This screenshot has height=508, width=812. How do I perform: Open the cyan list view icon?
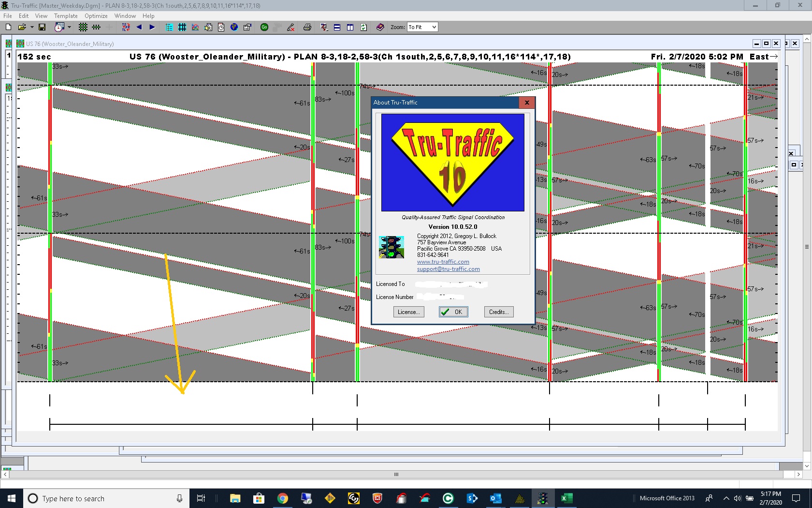click(169, 27)
